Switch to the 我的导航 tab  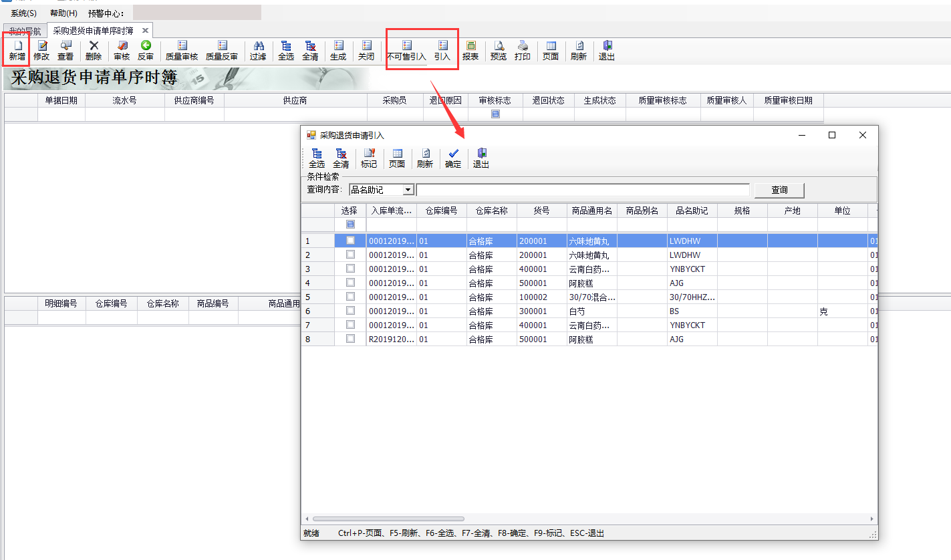tap(25, 31)
